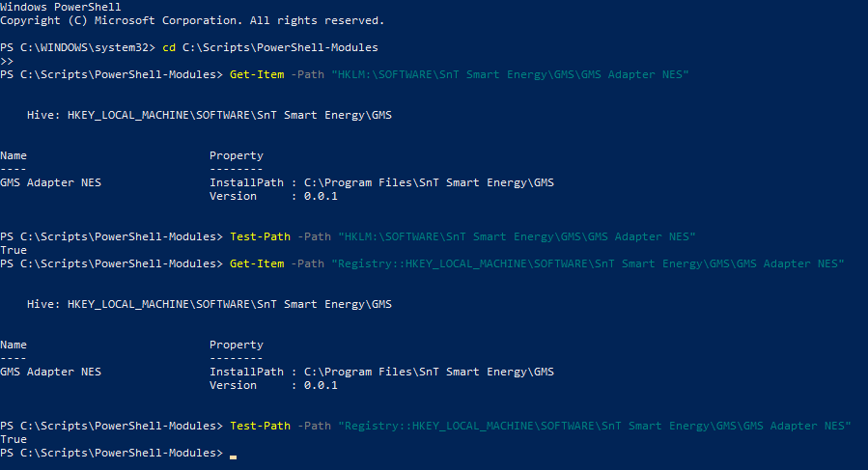
Task: Click the first HKLM:\SOFTWARE path string
Action: pyautogui.click(x=510, y=74)
